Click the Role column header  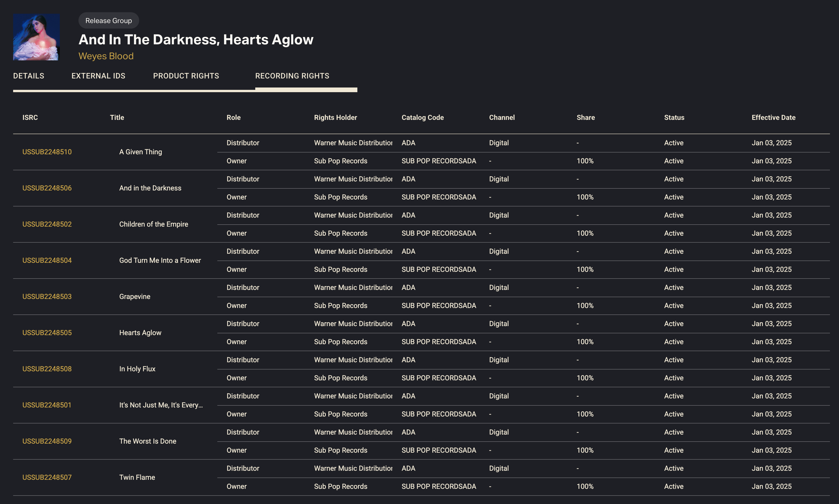[x=234, y=118]
